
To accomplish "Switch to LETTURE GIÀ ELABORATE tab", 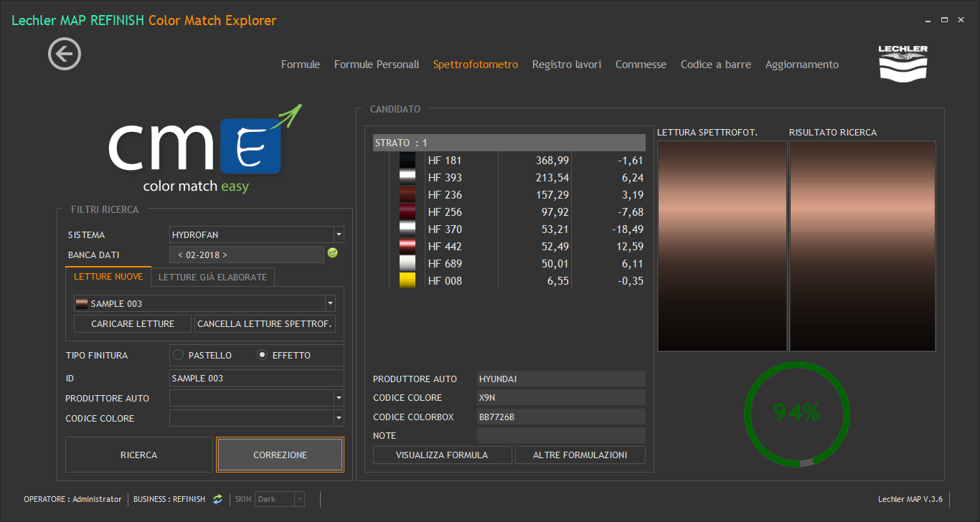I will [212, 277].
